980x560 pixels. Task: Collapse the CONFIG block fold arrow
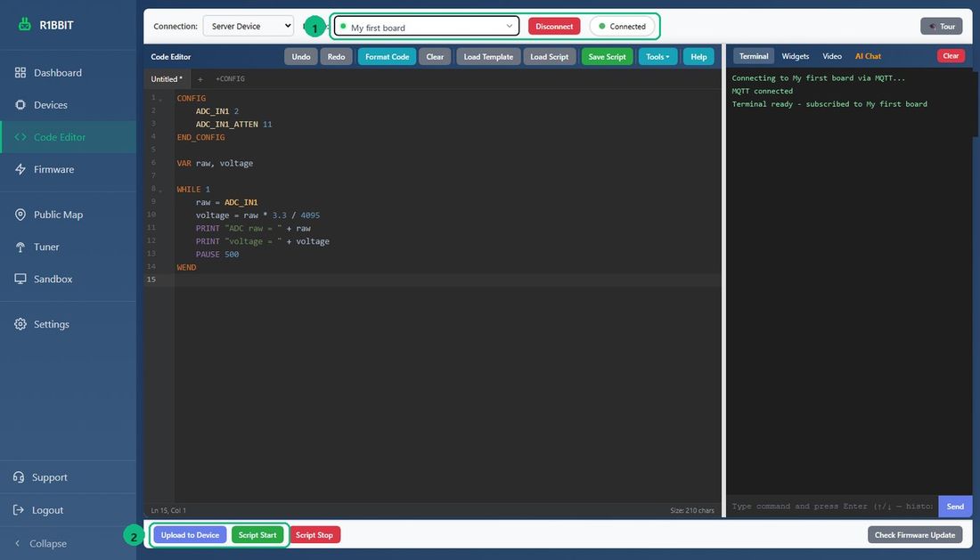tap(160, 99)
